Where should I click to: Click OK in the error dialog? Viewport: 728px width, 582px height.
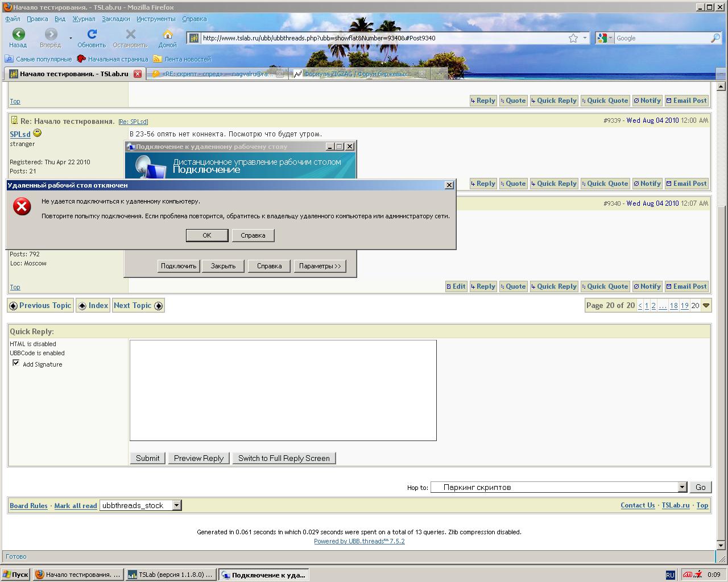point(207,235)
